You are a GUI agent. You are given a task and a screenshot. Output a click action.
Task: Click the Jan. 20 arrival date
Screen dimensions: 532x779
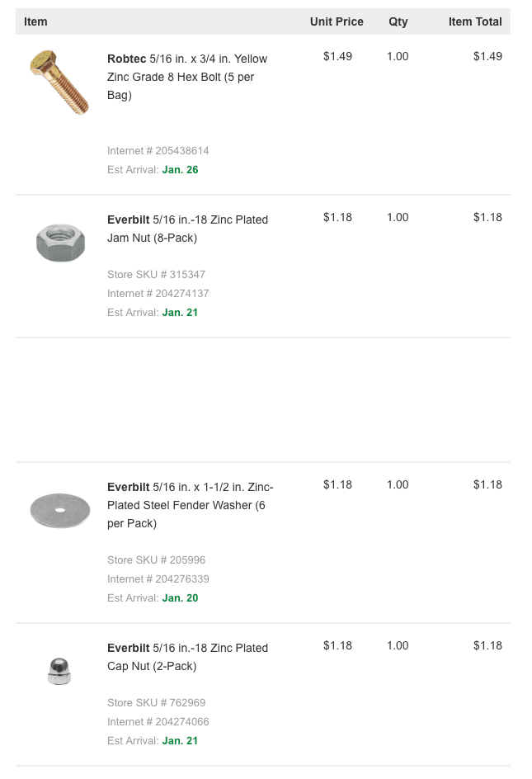point(180,597)
